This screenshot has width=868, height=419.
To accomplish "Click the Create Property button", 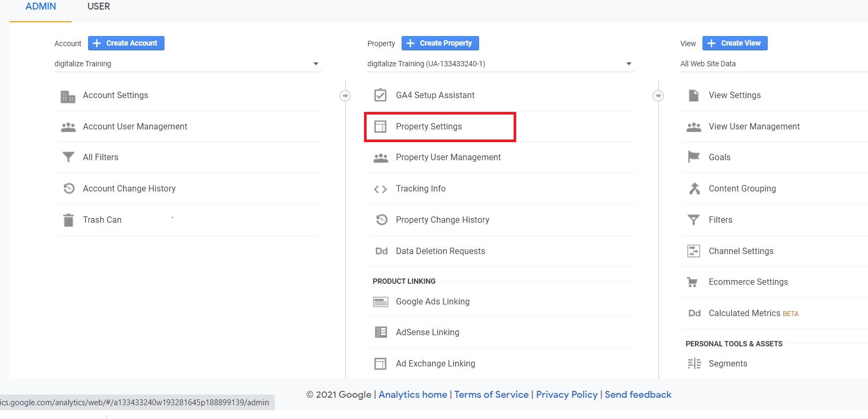I will pos(440,43).
